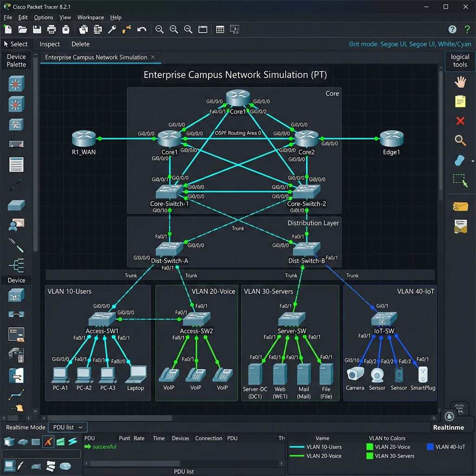This screenshot has height=476, width=476.
Task: Open the Edit menu
Action: pos(23,17)
